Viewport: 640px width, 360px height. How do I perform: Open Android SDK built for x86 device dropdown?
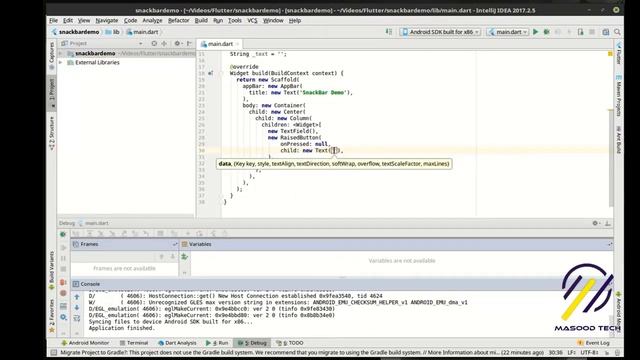(440, 32)
